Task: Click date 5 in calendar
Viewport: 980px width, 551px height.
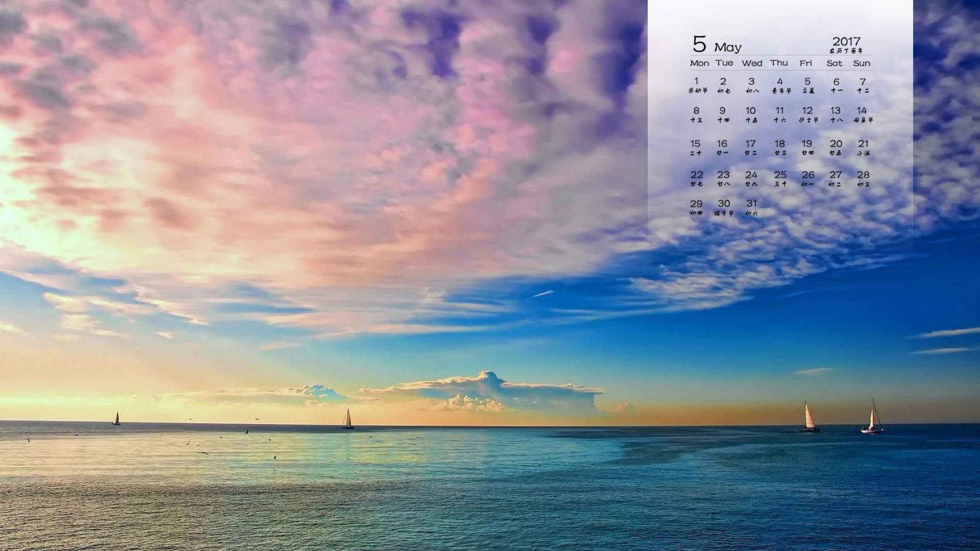Action: pos(807,82)
